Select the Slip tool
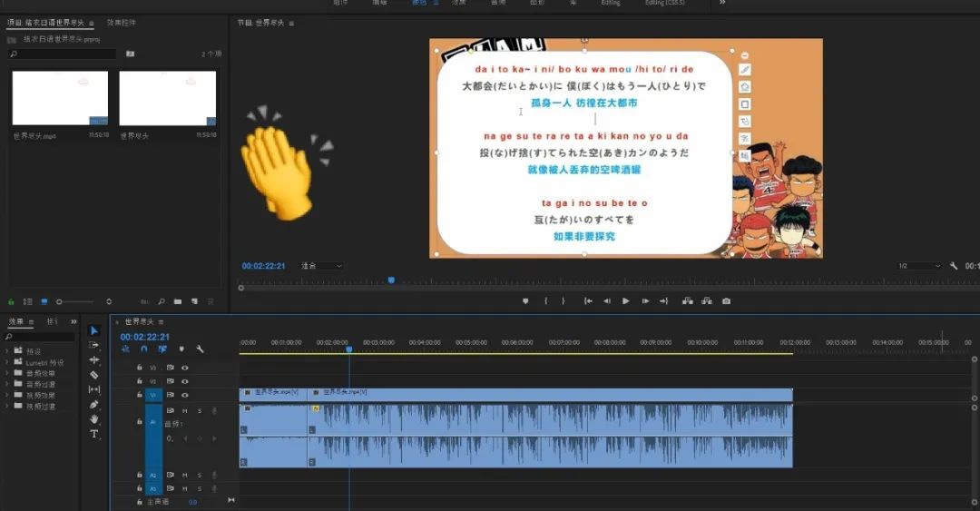 point(93,389)
